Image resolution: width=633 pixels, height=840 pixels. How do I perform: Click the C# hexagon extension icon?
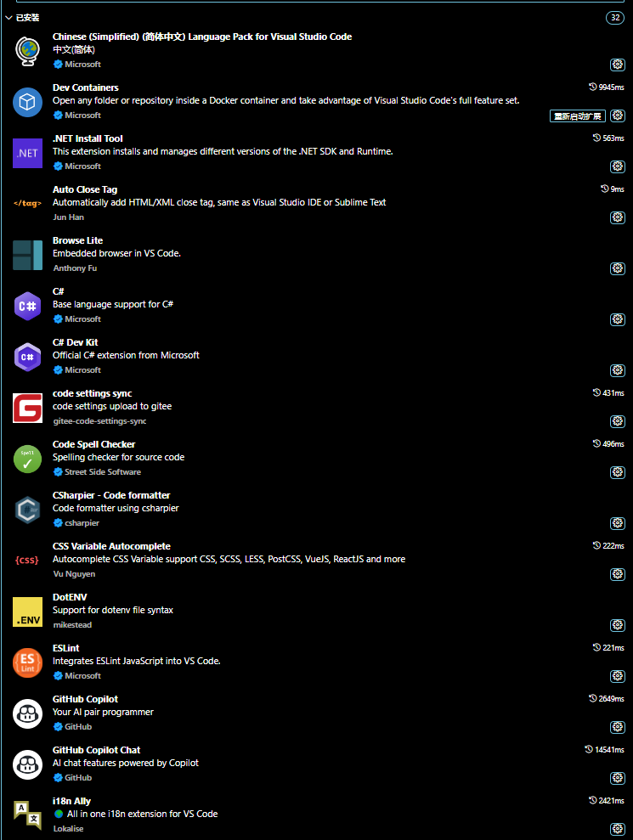point(27,306)
